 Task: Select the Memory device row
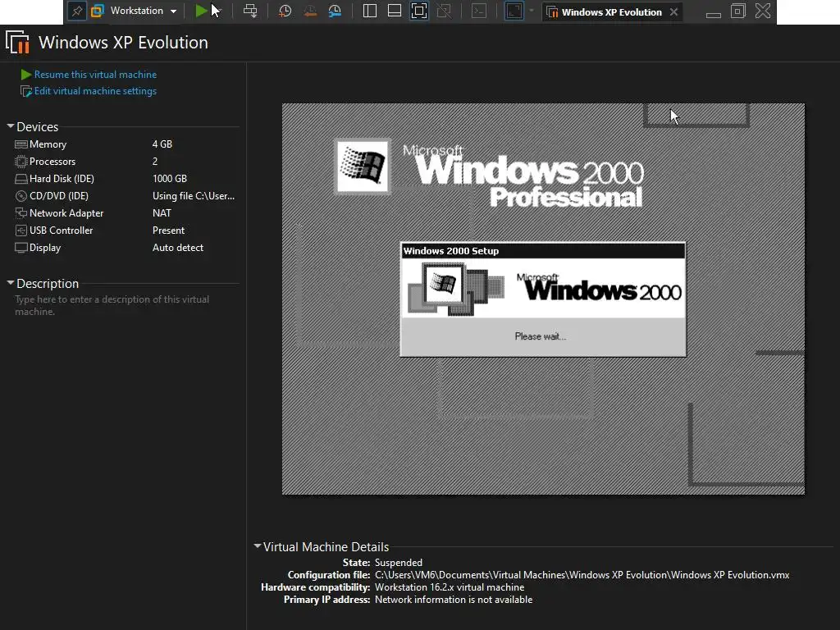(x=125, y=144)
